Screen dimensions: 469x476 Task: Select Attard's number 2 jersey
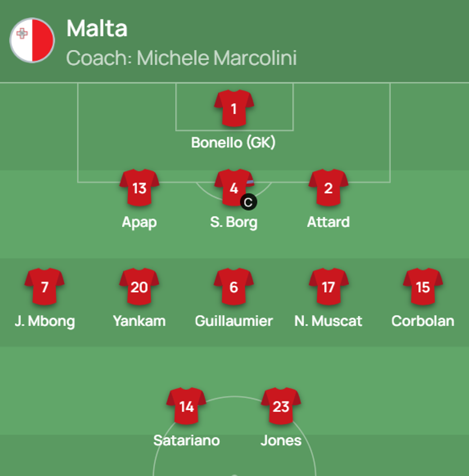click(x=328, y=188)
